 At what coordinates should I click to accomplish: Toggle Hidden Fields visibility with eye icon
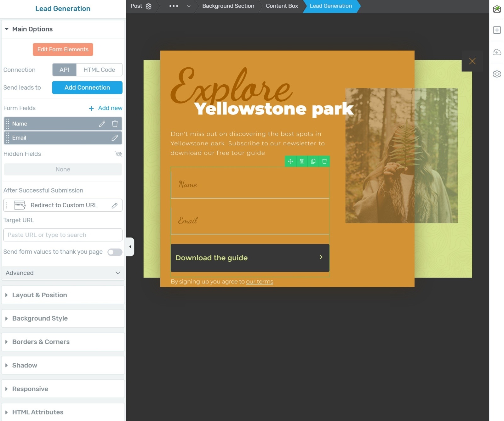pyautogui.click(x=119, y=154)
